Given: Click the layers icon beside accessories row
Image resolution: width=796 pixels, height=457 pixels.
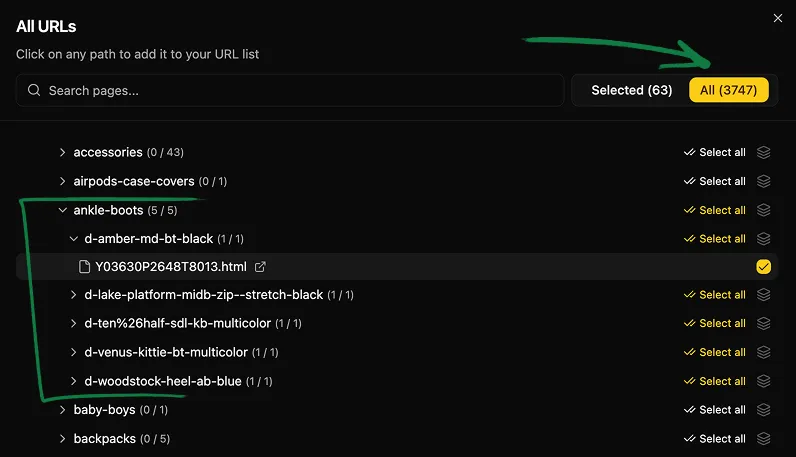Looking at the screenshot, I should point(764,153).
